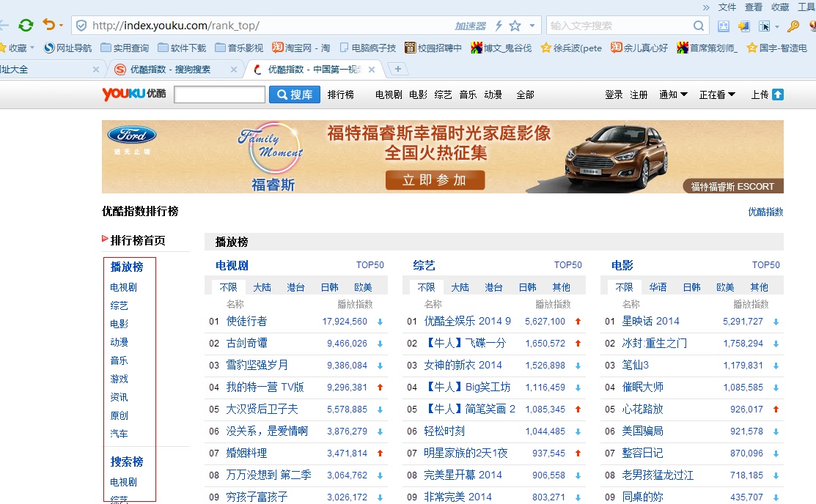The image size is (816, 504).
Task: Click the 登录 link
Action: click(x=614, y=94)
